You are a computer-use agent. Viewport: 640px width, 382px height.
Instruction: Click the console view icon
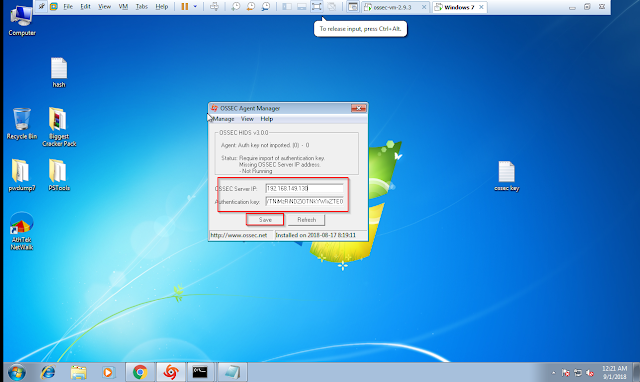tap(353, 7)
